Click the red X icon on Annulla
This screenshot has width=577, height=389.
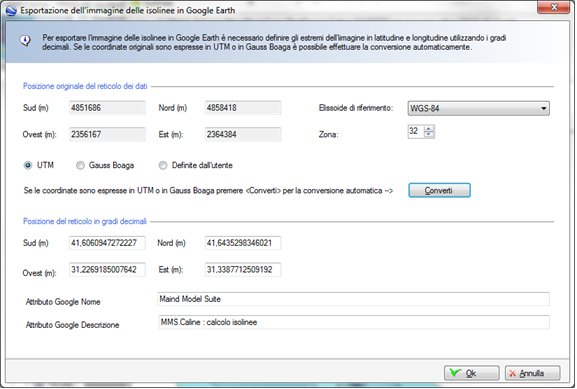[x=512, y=374]
